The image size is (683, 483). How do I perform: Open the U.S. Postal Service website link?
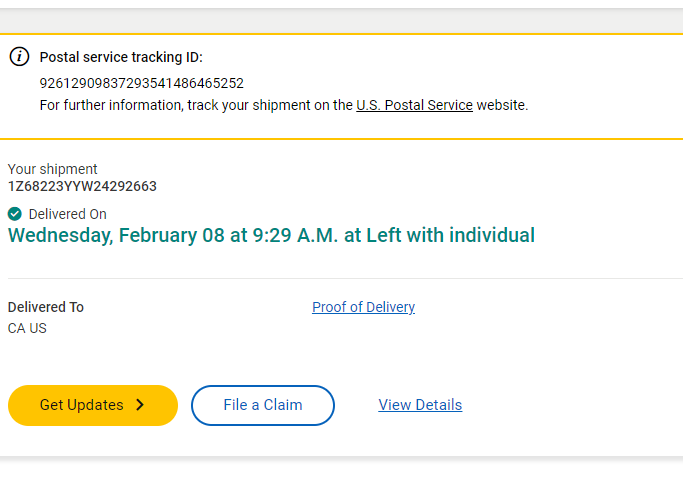[414, 105]
